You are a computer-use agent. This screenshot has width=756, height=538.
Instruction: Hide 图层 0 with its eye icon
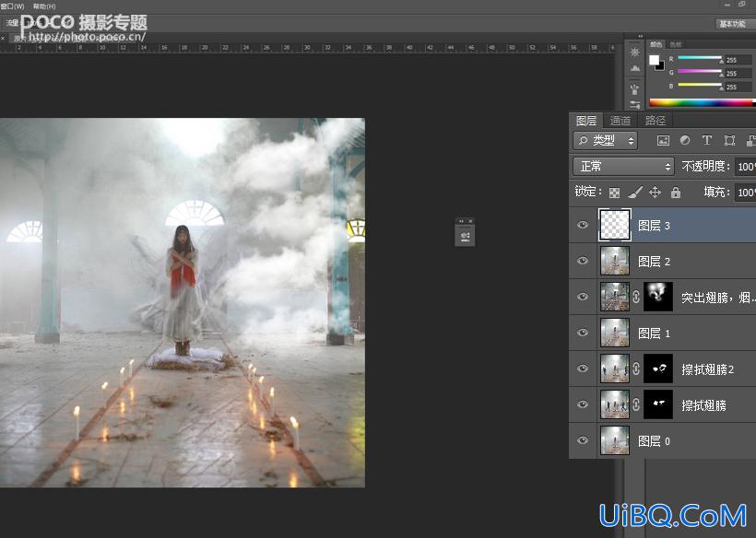(583, 440)
